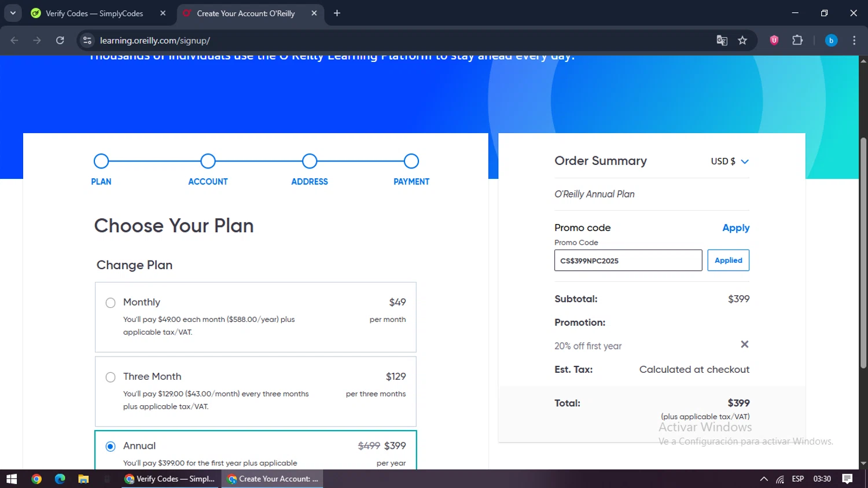Viewport: 868px width, 488px height.
Task: Click the ESP language indicator
Action: tap(798, 479)
